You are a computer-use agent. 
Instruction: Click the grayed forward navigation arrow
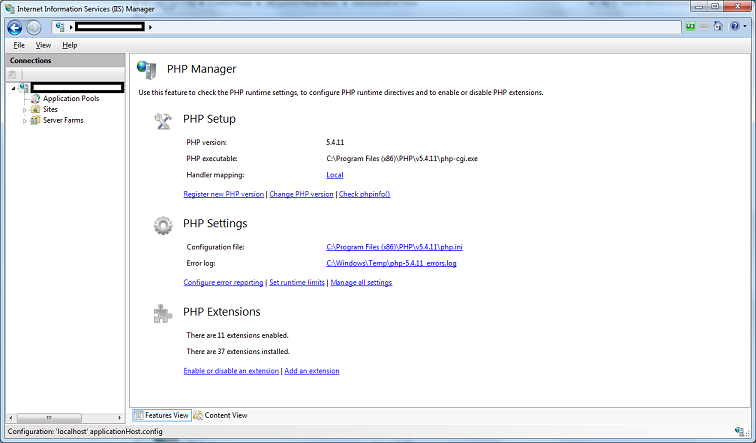(x=33, y=28)
